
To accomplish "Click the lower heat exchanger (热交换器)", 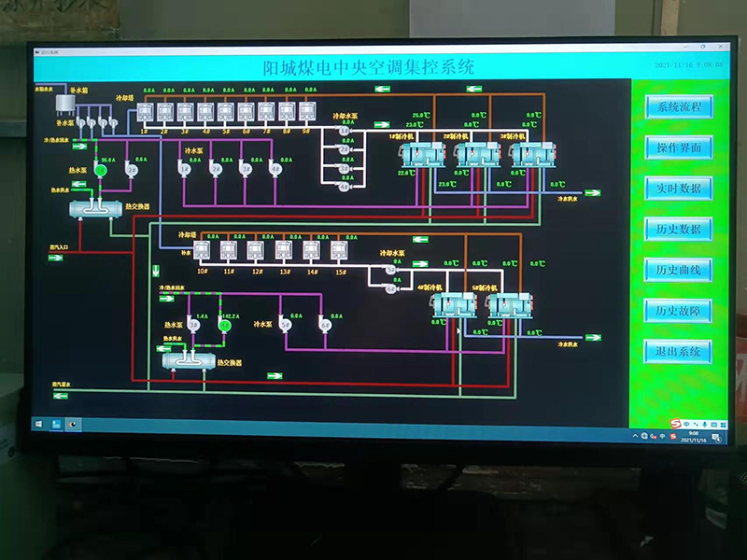I will (188, 358).
